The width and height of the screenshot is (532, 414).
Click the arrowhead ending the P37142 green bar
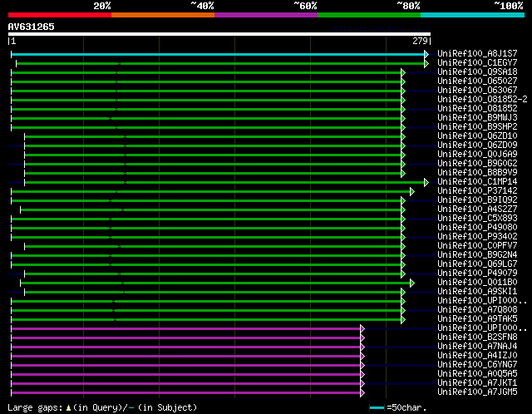pos(411,191)
